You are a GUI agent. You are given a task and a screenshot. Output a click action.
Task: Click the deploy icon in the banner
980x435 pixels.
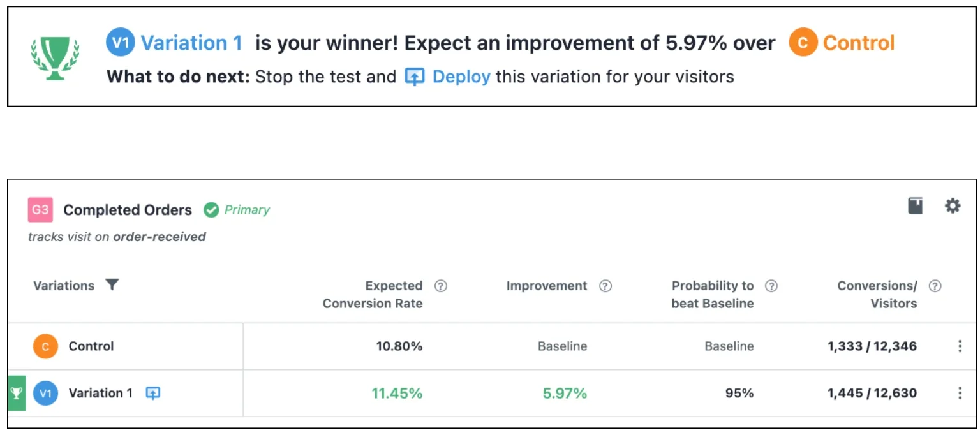tap(415, 78)
